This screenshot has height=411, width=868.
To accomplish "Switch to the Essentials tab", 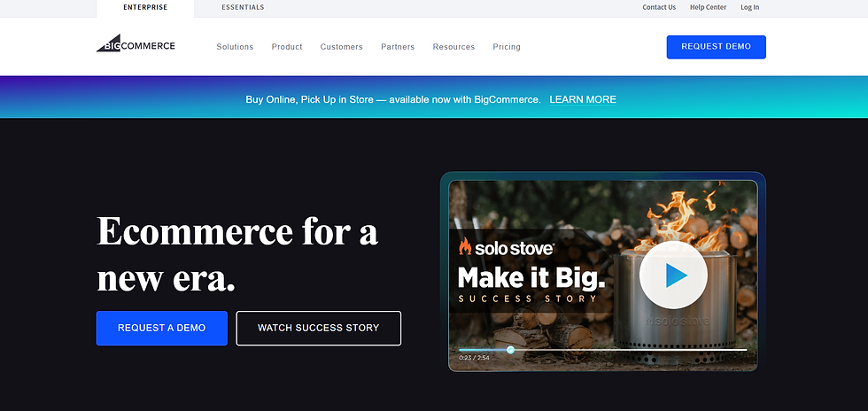I will coord(243,8).
